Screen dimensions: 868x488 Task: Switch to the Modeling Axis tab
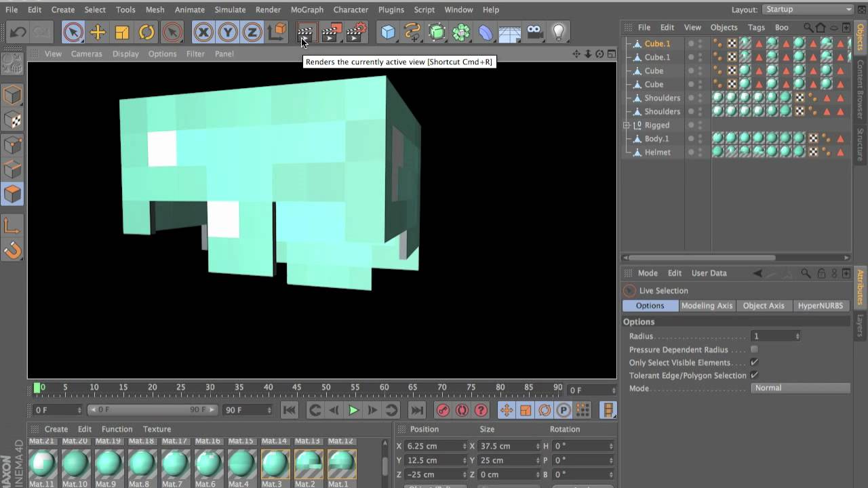707,306
